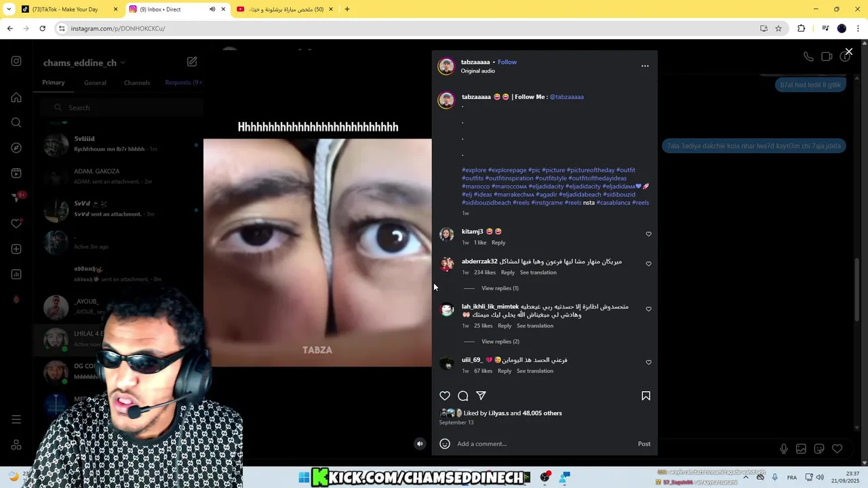Viewport: 868px width, 488px height.
Task: Like abderrzak32's comment
Action: (648, 264)
